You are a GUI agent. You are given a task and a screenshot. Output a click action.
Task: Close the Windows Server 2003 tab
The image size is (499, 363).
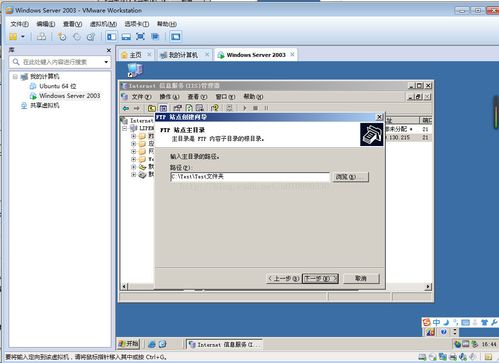tap(292, 54)
